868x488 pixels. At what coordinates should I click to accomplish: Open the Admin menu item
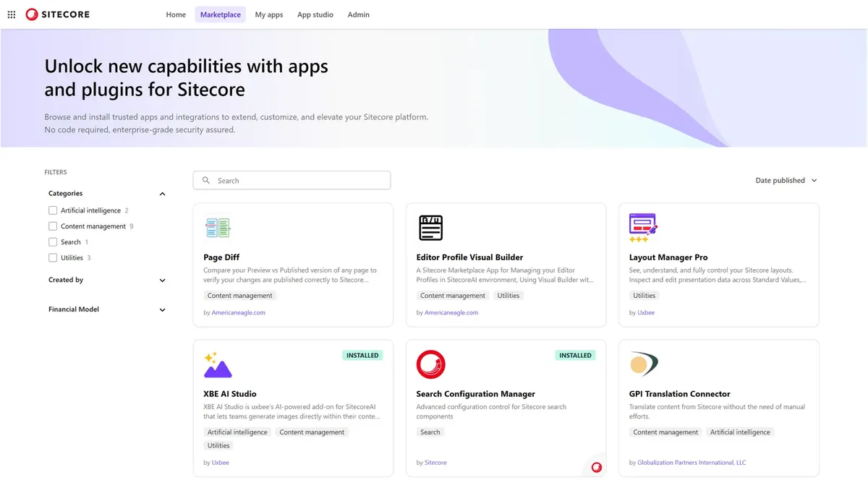[x=358, y=14]
